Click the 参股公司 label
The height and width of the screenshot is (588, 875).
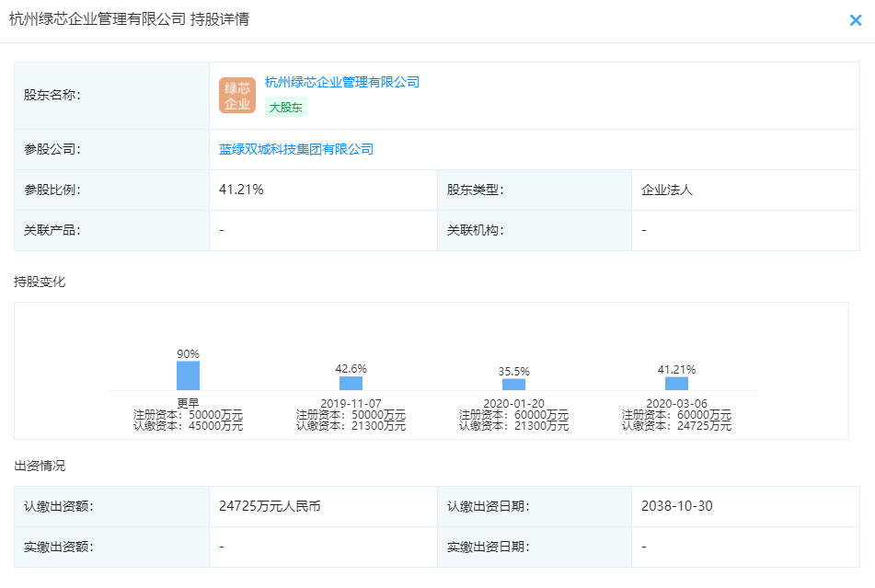click(x=52, y=149)
